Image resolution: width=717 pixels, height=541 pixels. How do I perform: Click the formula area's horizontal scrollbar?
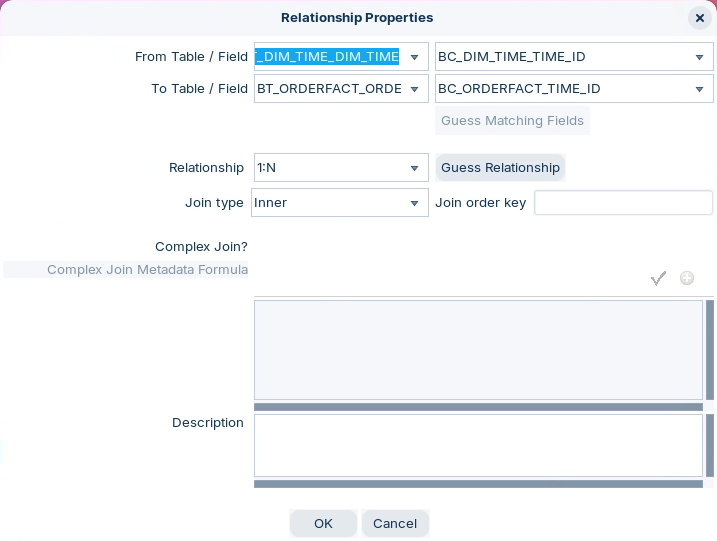(478, 407)
